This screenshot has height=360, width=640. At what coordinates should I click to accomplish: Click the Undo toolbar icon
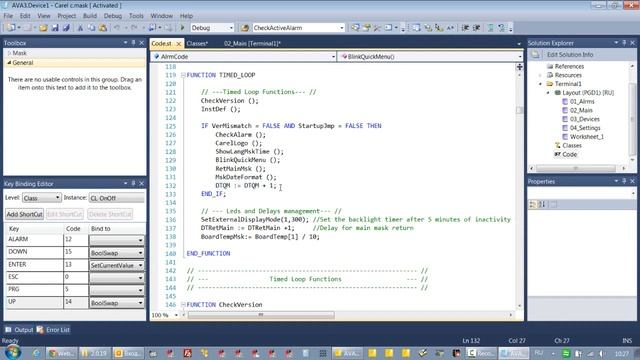point(117,28)
